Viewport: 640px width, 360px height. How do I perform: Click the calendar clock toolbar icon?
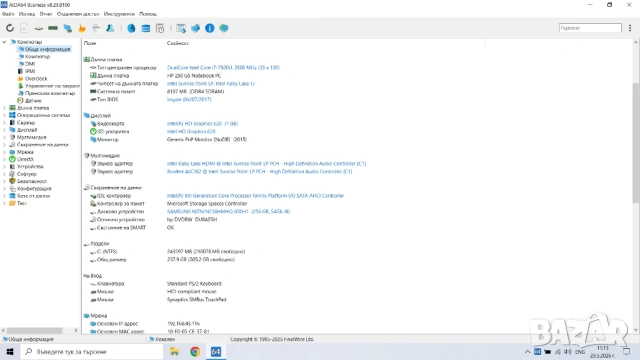click(x=160, y=28)
